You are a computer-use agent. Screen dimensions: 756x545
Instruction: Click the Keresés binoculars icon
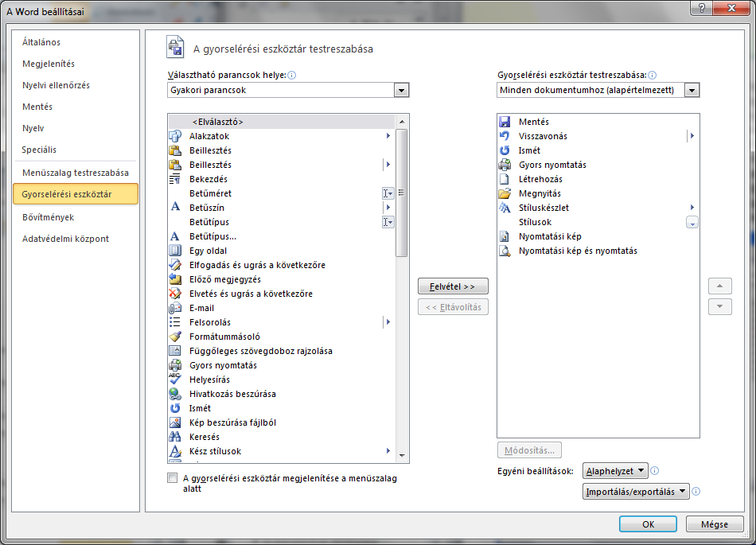coord(175,437)
